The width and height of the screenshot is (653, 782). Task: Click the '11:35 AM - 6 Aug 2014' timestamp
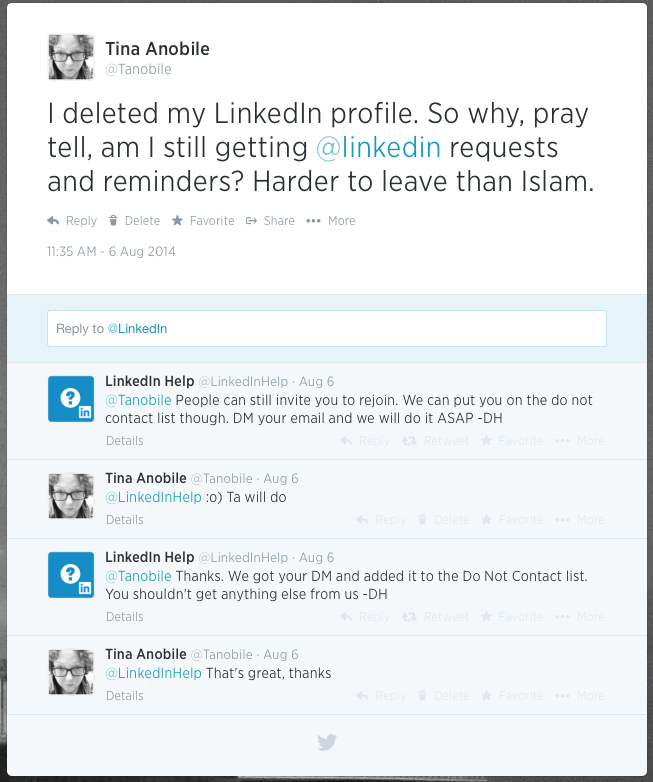pyautogui.click(x=111, y=252)
